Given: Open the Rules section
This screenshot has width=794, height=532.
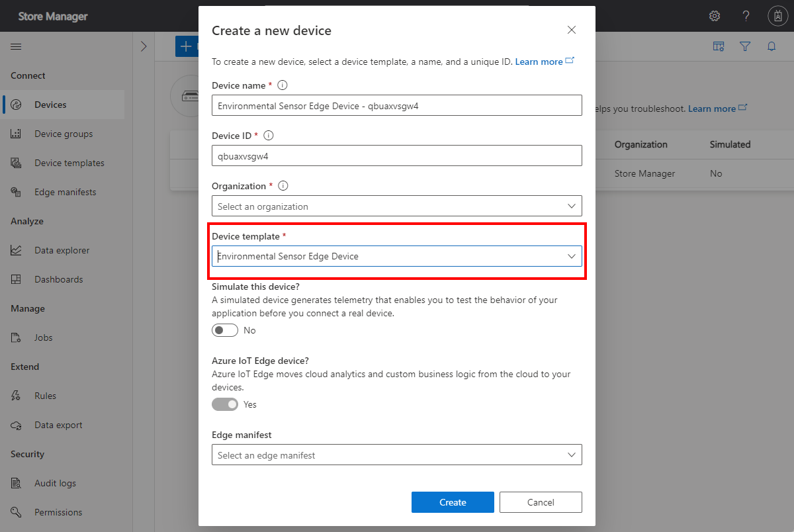Looking at the screenshot, I should point(44,395).
